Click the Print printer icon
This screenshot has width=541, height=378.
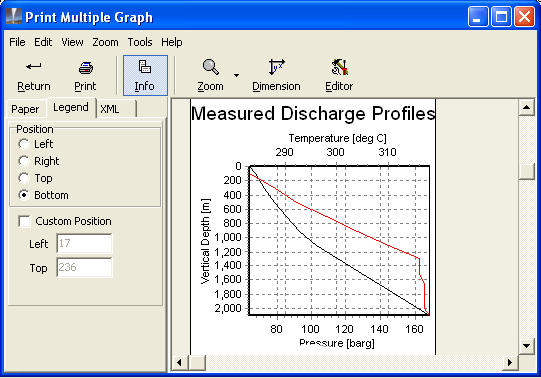(x=86, y=68)
